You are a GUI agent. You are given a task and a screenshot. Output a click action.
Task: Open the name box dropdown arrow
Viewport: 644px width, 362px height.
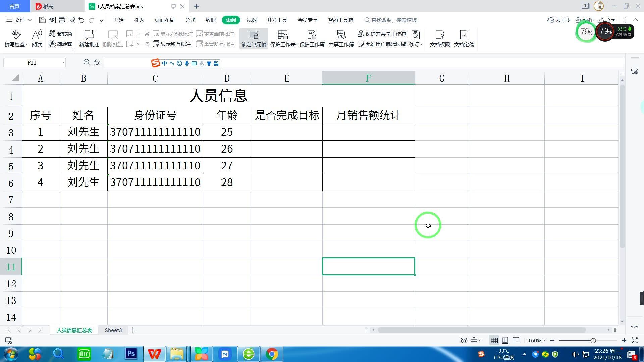click(63, 63)
